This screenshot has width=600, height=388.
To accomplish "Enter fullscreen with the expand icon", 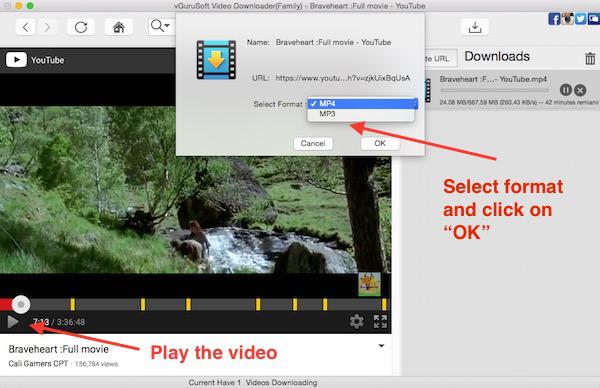I will pyautogui.click(x=380, y=321).
